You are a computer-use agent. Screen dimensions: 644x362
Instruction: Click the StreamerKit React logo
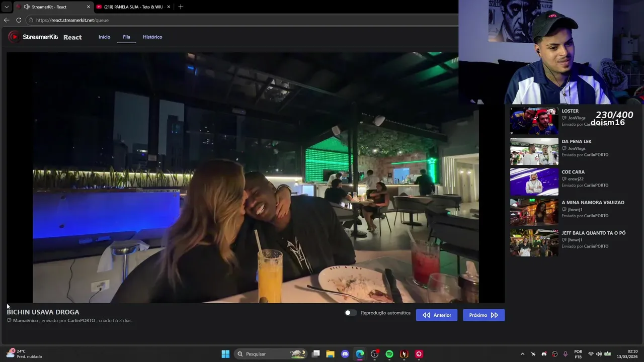tap(45, 37)
